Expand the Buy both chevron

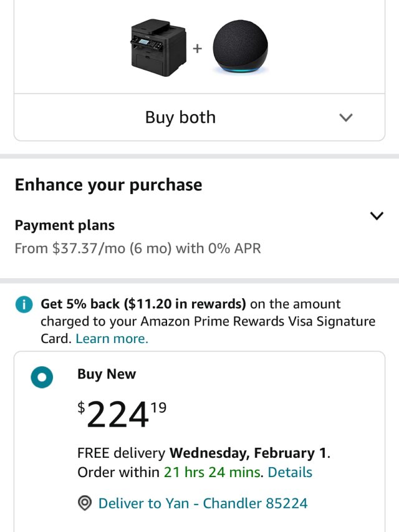click(x=346, y=117)
